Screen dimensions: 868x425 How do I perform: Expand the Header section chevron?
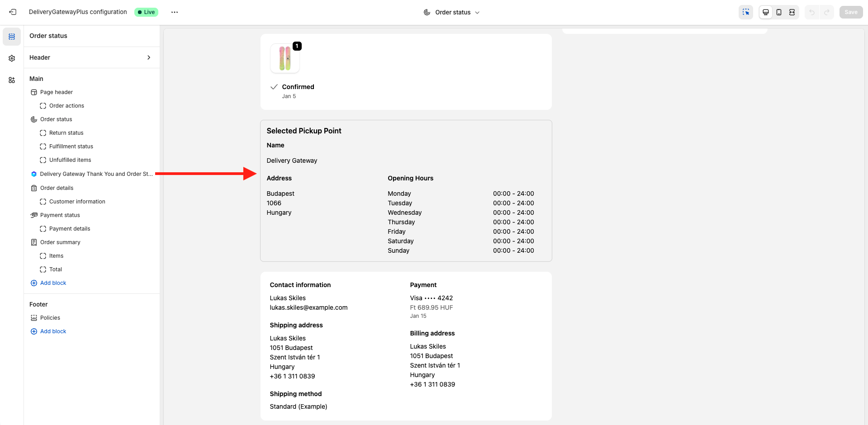point(149,57)
